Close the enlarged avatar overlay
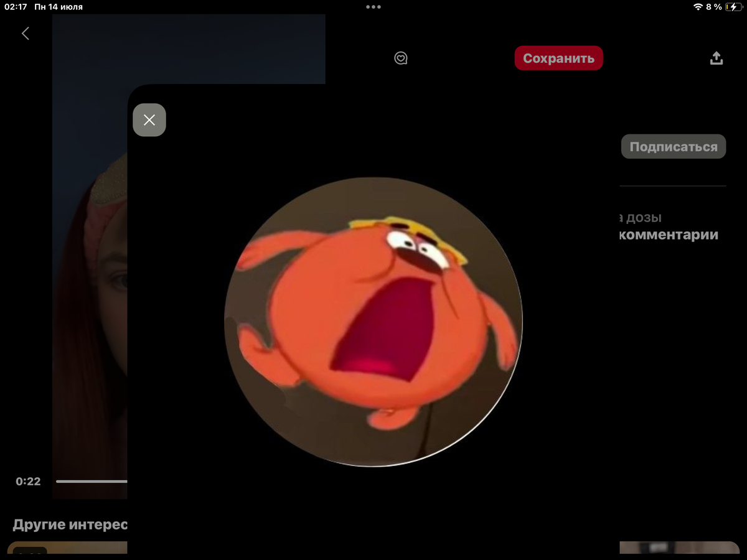Image resolution: width=747 pixels, height=560 pixels. (149, 120)
